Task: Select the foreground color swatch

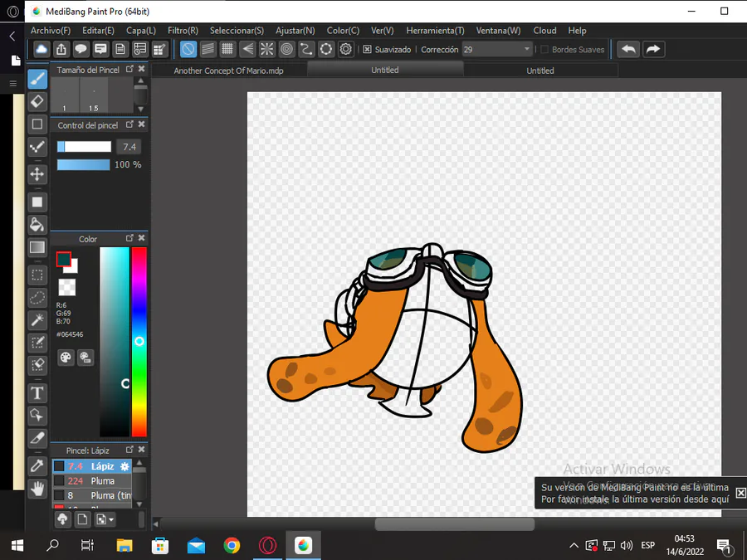Action: (x=64, y=260)
